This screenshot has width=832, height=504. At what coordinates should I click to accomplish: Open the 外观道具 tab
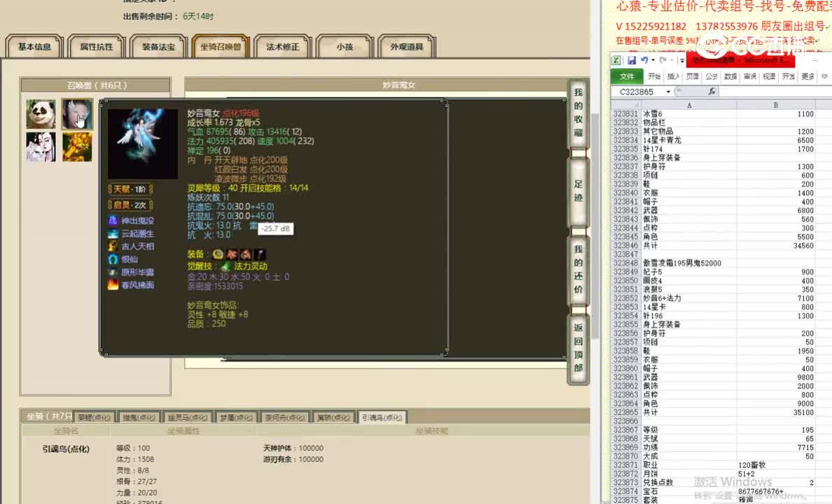pos(406,47)
